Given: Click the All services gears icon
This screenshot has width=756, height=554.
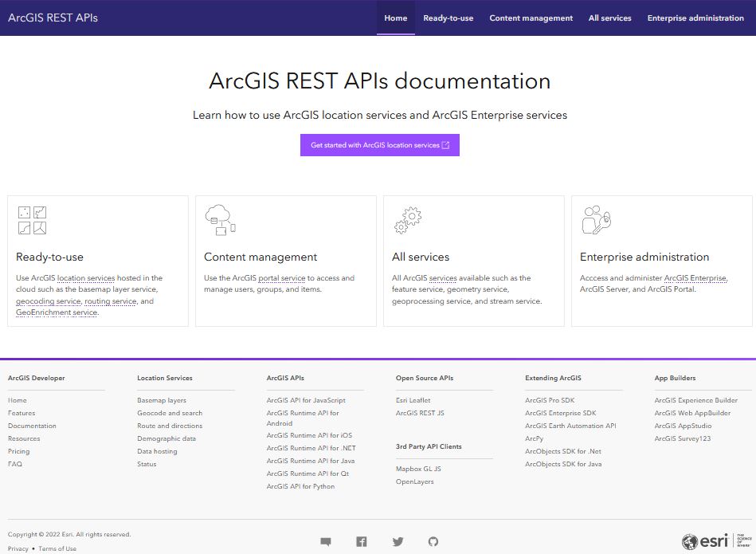Looking at the screenshot, I should [x=408, y=220].
